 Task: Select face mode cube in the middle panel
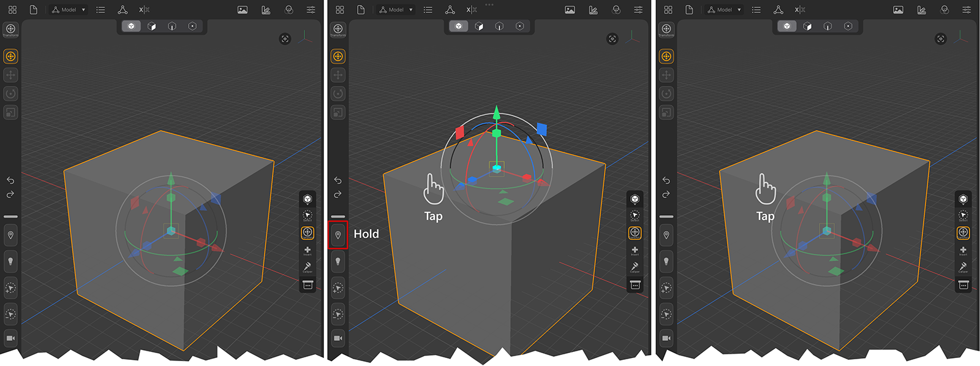[x=479, y=26]
